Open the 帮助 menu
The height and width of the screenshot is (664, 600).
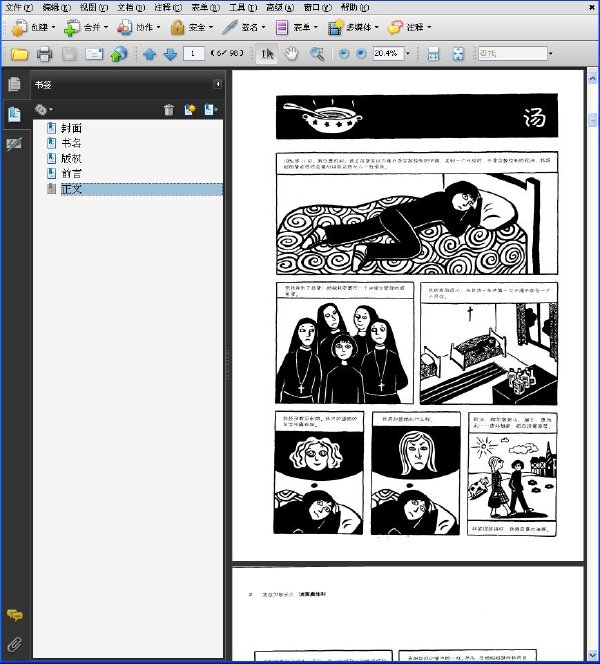click(355, 7)
